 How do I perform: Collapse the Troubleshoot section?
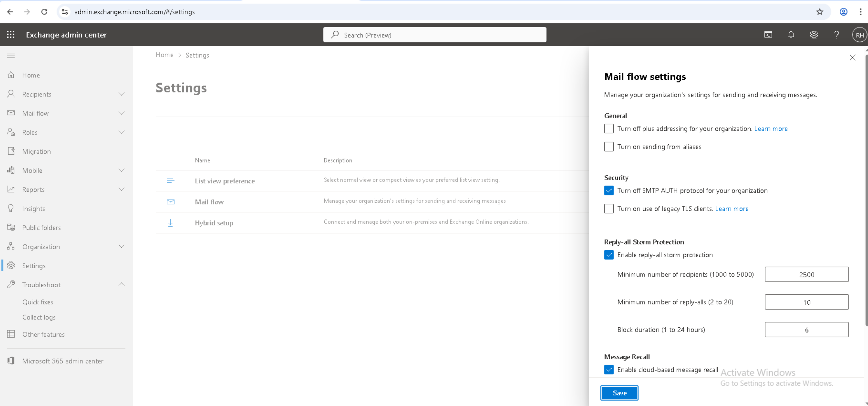121,285
